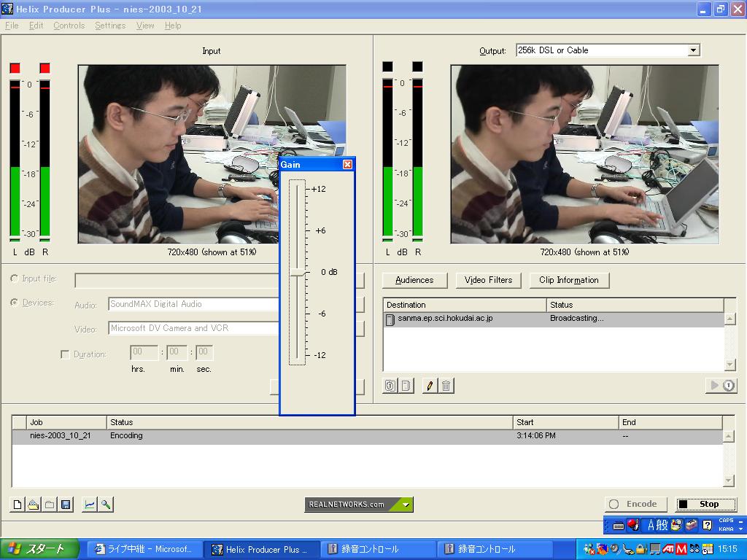Screen dimensions: 747x560
Task: Click the Encode button
Action: pos(635,505)
